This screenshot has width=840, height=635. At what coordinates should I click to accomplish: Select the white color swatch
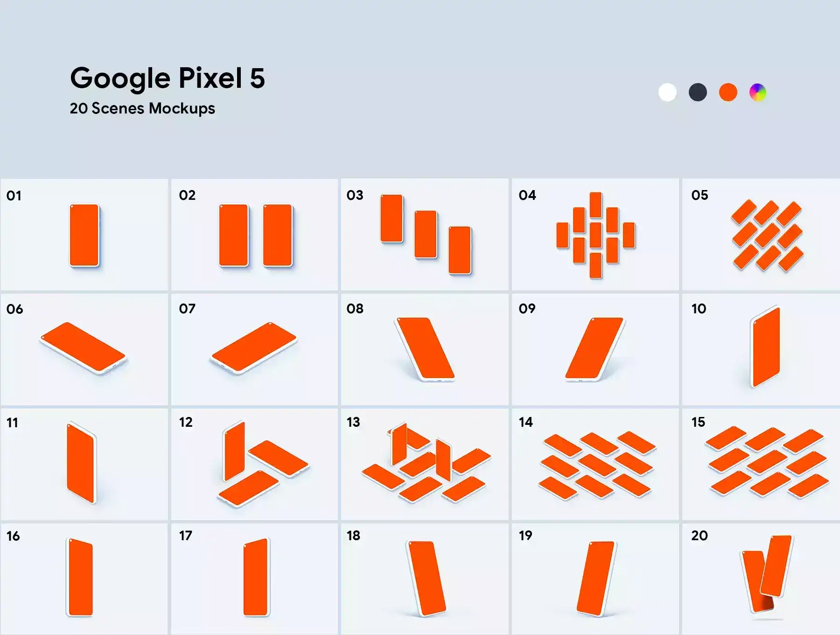click(x=667, y=92)
